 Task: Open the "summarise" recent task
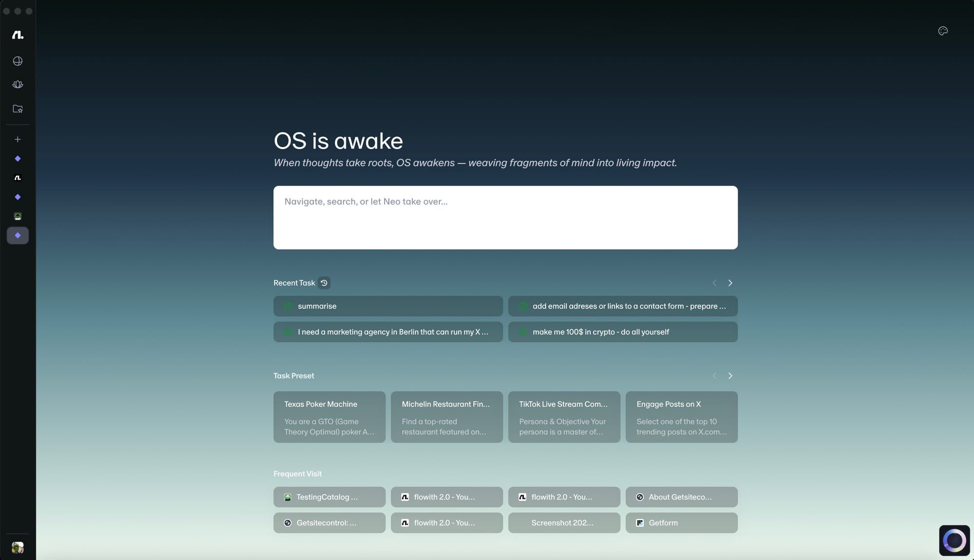(388, 306)
